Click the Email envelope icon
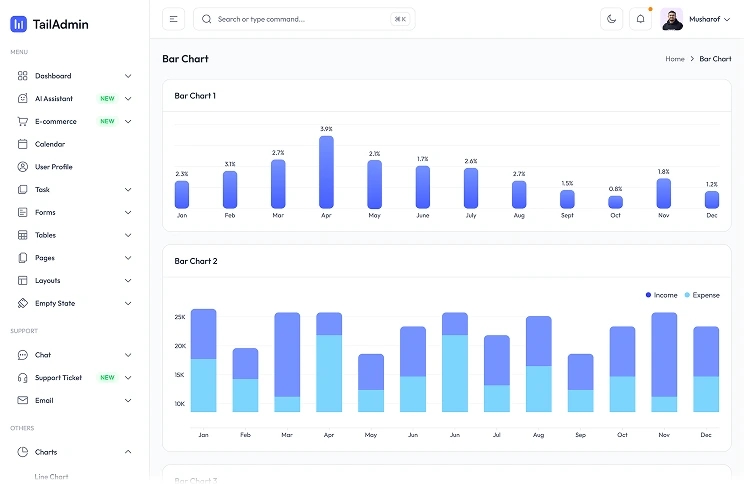Viewport: 744px width, 496px height. 22,400
